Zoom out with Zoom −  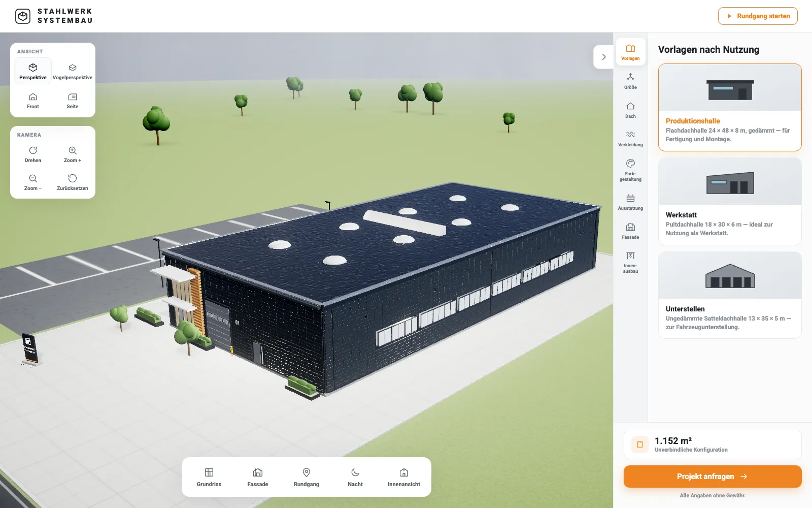coord(33,182)
